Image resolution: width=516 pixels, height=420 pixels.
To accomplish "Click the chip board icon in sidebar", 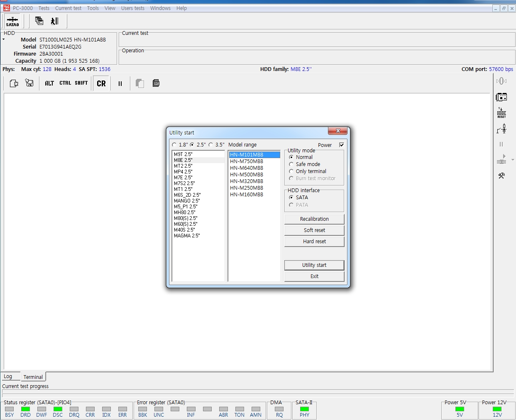I will coord(501,98).
